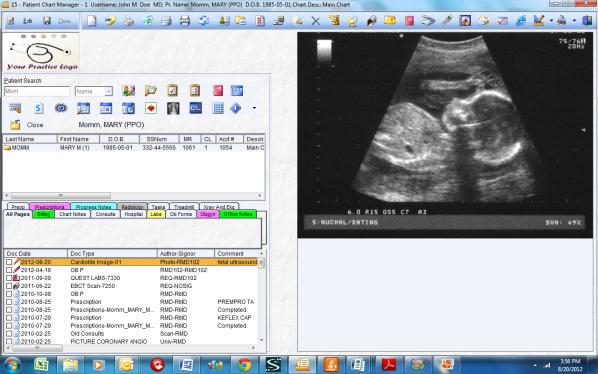This screenshot has height=374, width=598.
Task: Switch to the Labs tab
Action: [156, 214]
